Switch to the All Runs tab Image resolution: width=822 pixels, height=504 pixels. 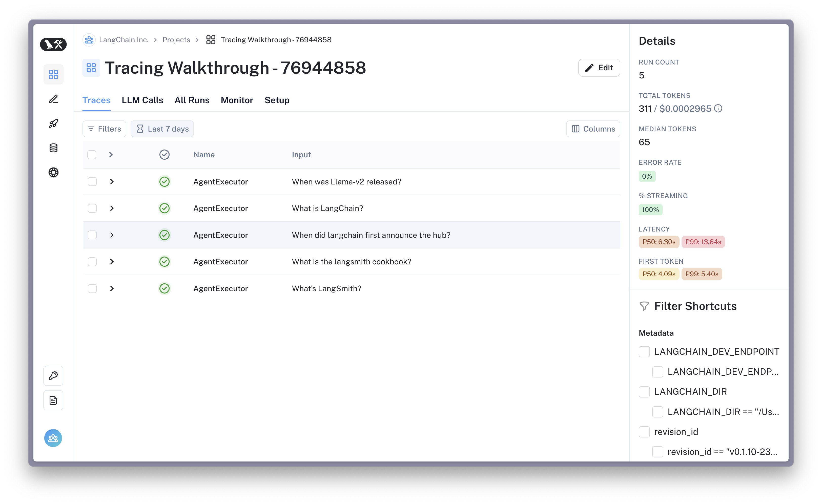(192, 100)
